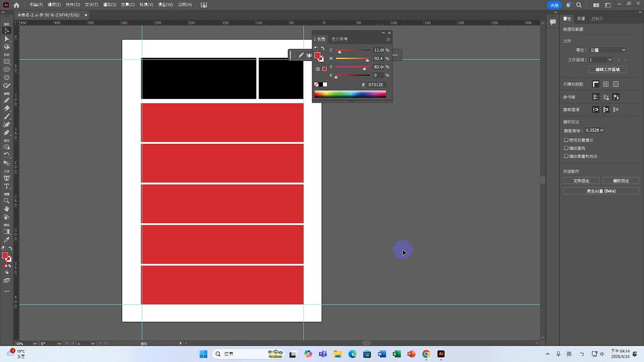Screen dimensions: 644x362
Task: Switch to the 色彩參考 tab
Action: [x=339, y=39]
